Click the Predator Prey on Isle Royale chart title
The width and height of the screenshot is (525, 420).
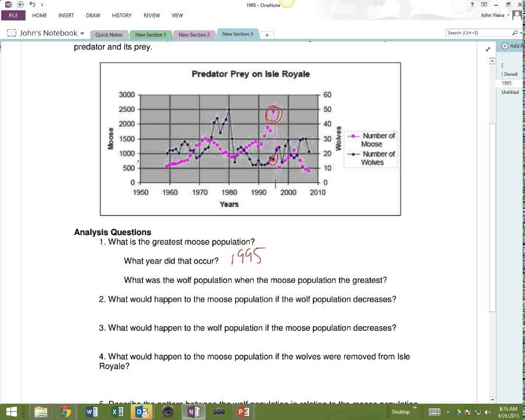(x=250, y=74)
